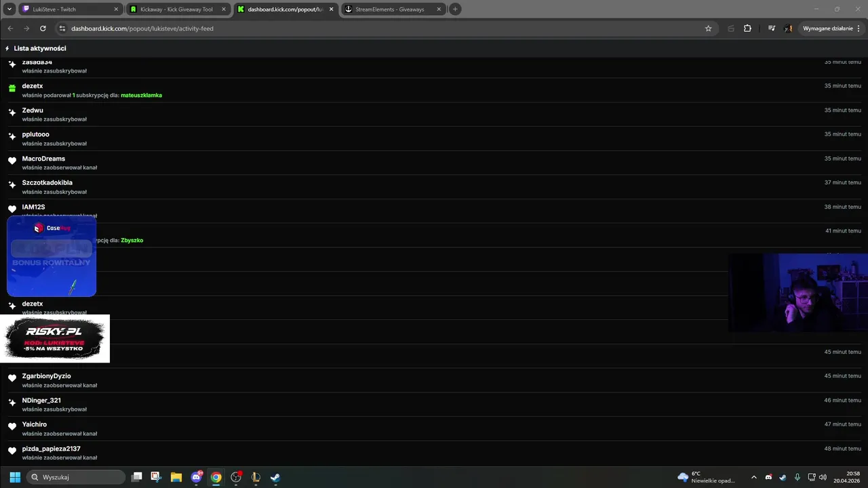
Task: Open the browser profile avatar
Action: click(788, 28)
